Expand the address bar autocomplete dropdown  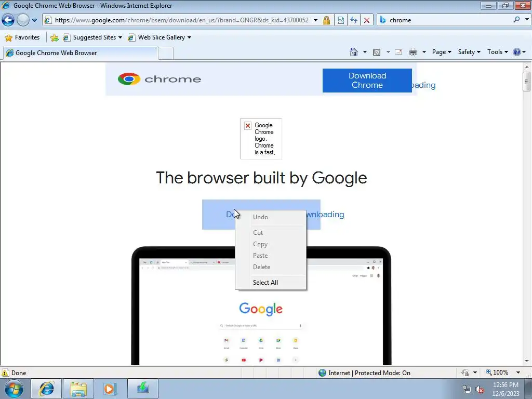click(315, 20)
